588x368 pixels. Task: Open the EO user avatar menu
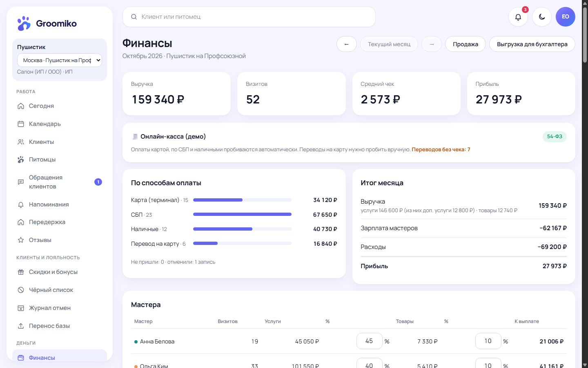566,17
